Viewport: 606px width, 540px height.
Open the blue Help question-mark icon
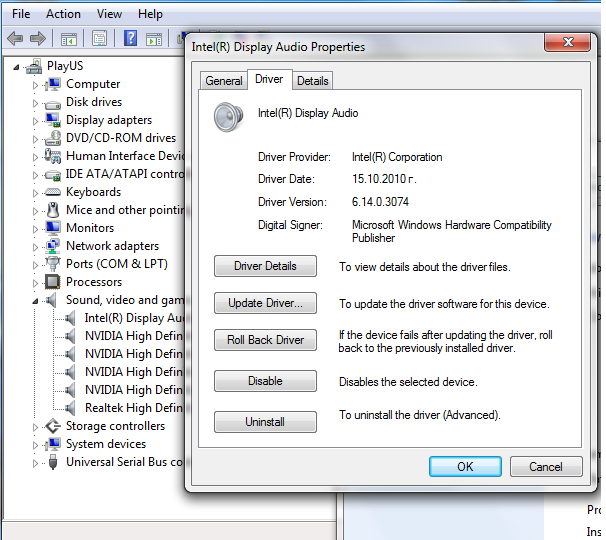[x=131, y=38]
